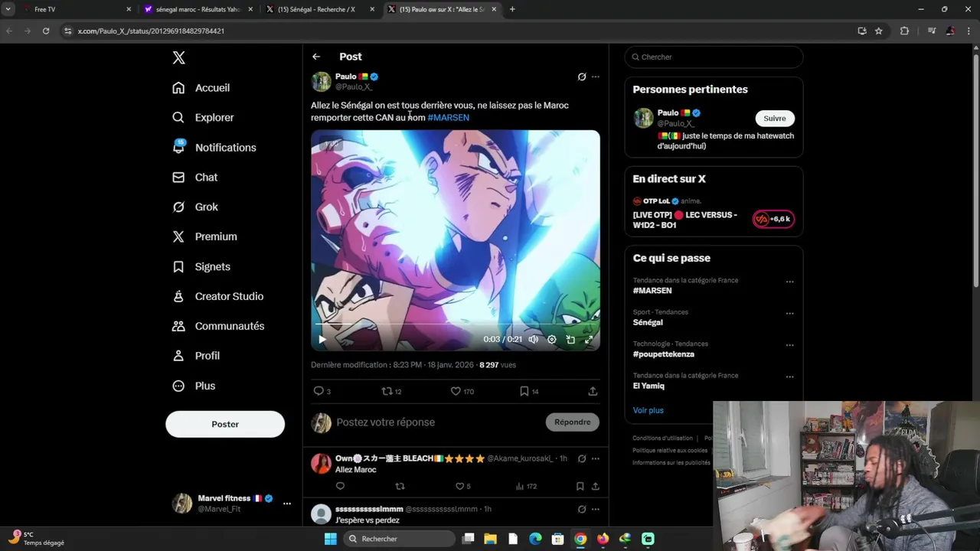Open options on J'espère vs perdez comment
This screenshot has height=551, width=980.
click(595, 509)
